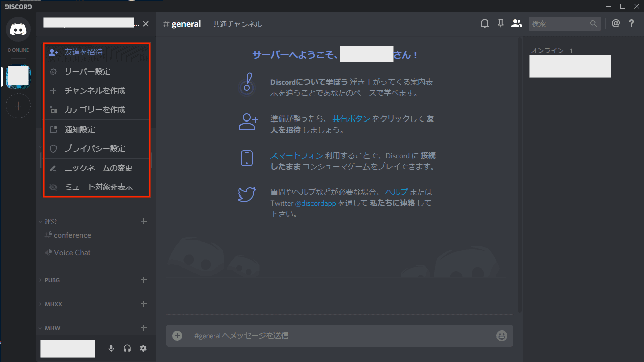This screenshot has height=362, width=644.
Task: Select the online member in member list
Action: click(x=570, y=66)
